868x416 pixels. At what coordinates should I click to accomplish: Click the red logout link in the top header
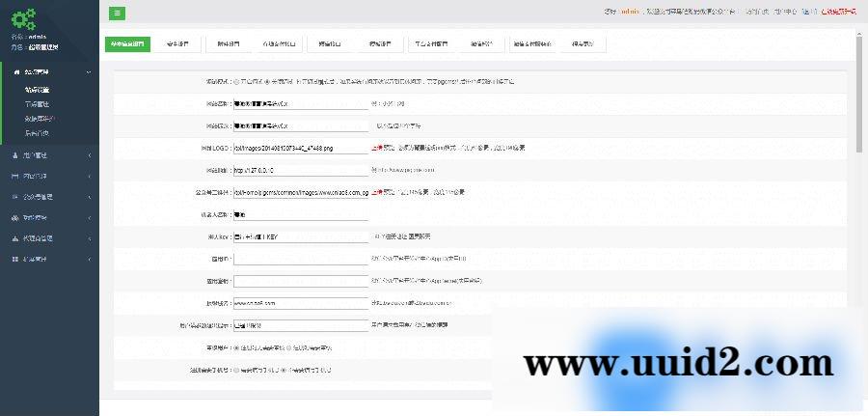point(836,13)
